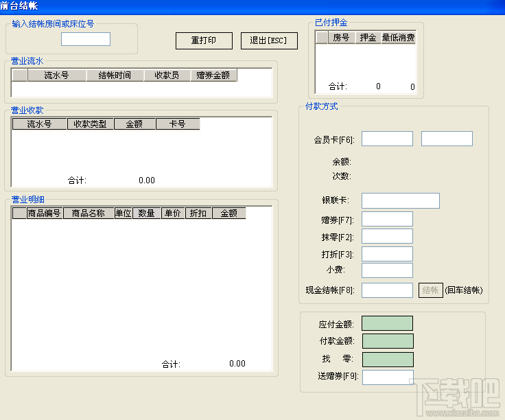Viewport: 505px width, 420px height.
Task: Click the first 会员卡[F6] input field
Action: pyautogui.click(x=387, y=139)
